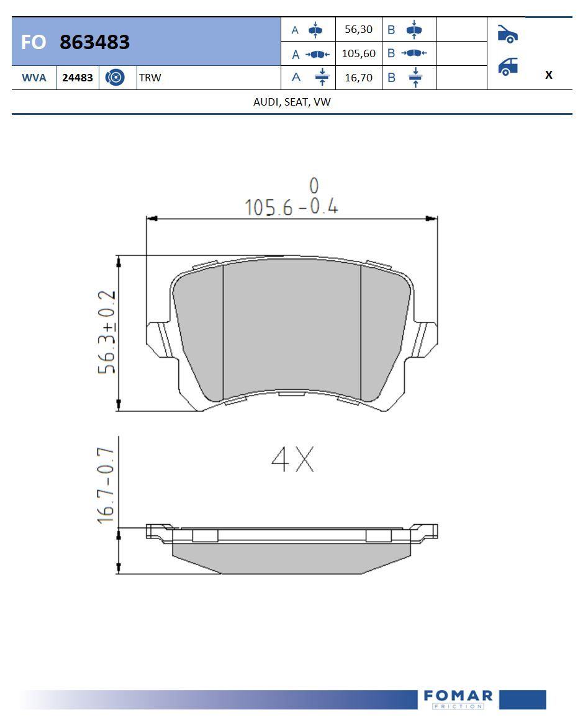588x723 pixels.
Task: Click the brake disc icon beside 24483
Action: pyautogui.click(x=115, y=78)
